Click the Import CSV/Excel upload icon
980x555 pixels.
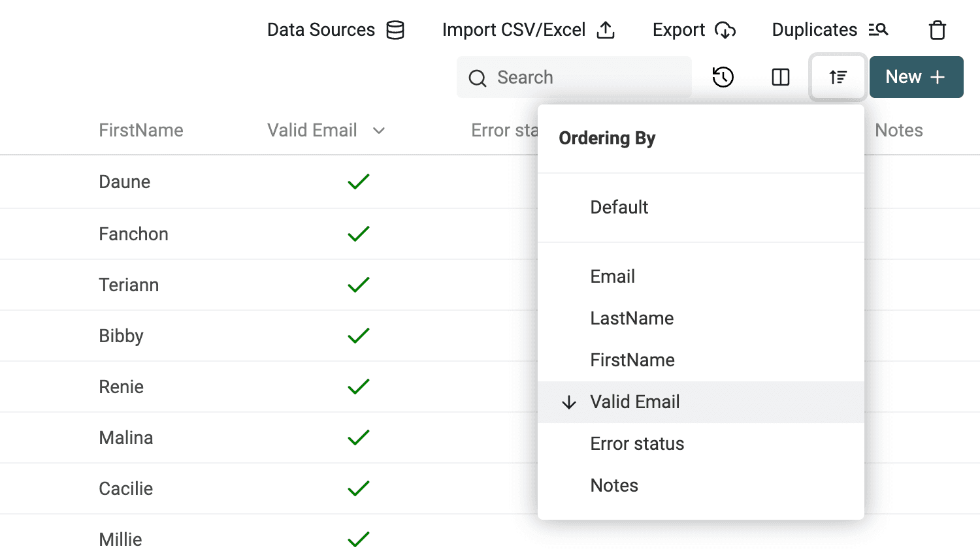coord(606,30)
